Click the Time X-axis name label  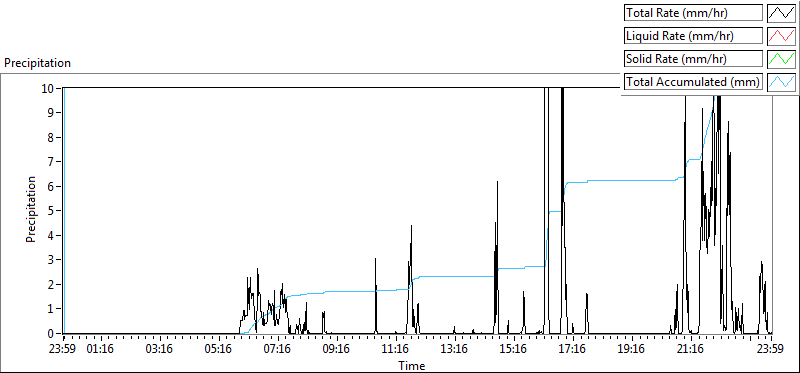(412, 366)
